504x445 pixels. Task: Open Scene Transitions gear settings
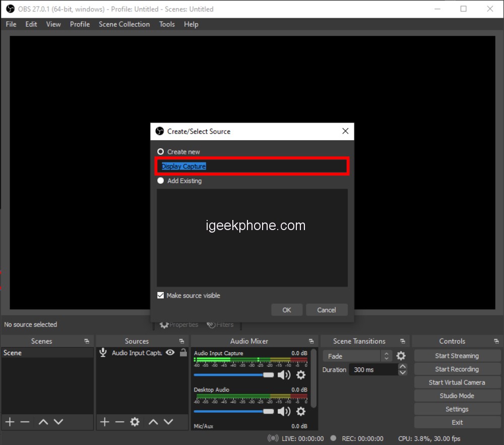(401, 356)
